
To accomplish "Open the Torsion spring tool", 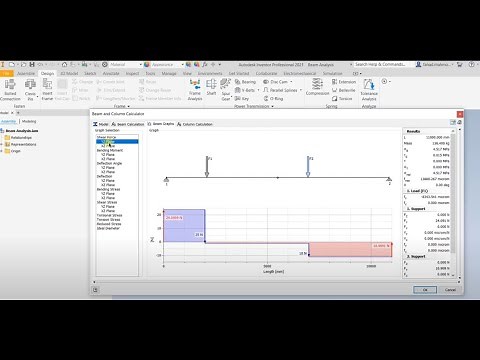I will coord(342,99).
